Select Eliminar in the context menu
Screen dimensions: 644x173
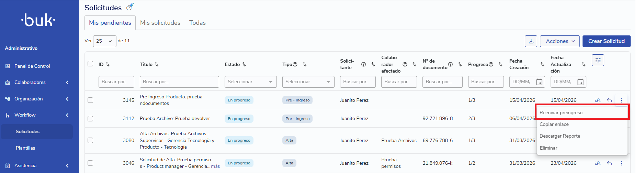[x=549, y=148]
